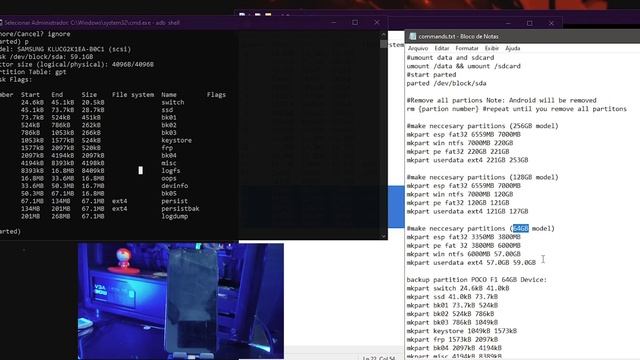The width and height of the screenshot is (640, 360).
Task: Click the webcam video showing the phone
Action: coord(180,301)
